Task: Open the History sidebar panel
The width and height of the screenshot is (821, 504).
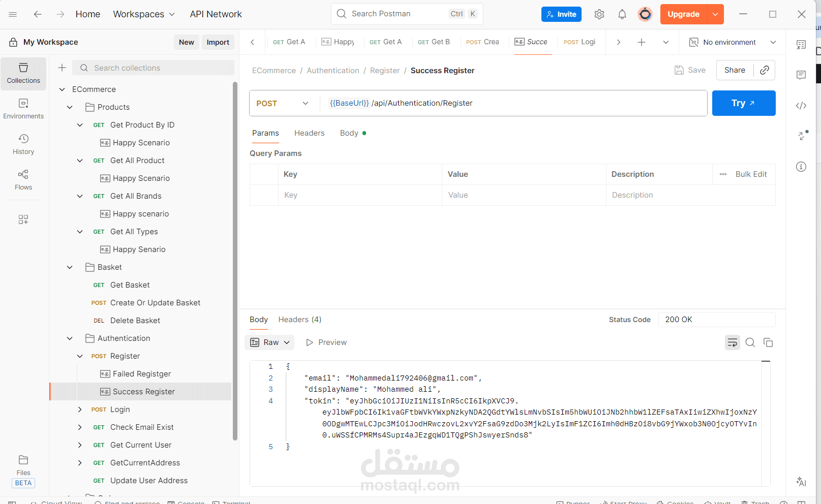Action: click(23, 145)
